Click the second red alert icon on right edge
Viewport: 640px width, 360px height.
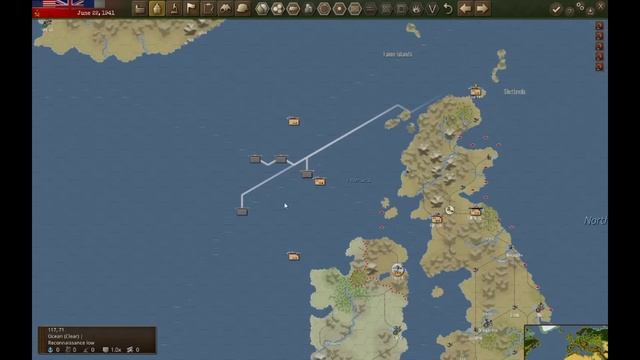[599, 36]
